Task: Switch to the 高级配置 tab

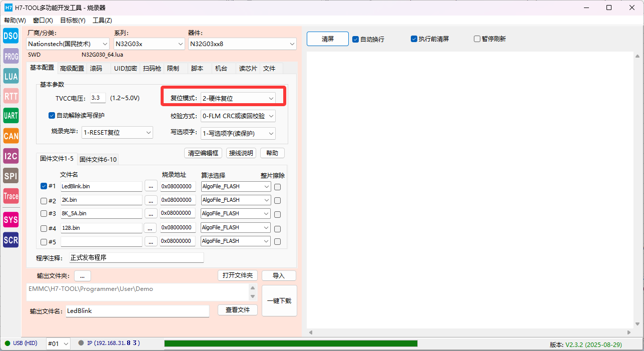Action: click(x=72, y=69)
